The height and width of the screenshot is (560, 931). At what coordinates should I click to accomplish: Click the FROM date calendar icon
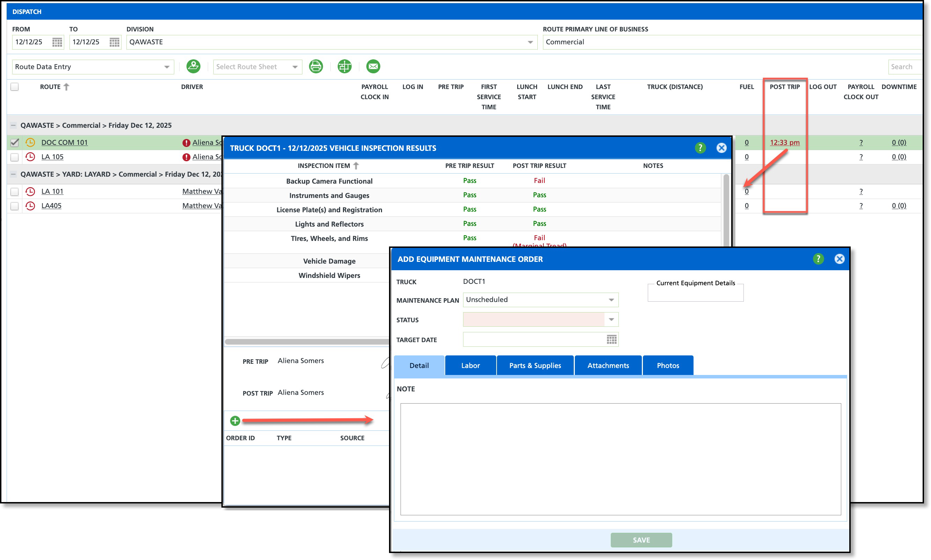(x=57, y=42)
